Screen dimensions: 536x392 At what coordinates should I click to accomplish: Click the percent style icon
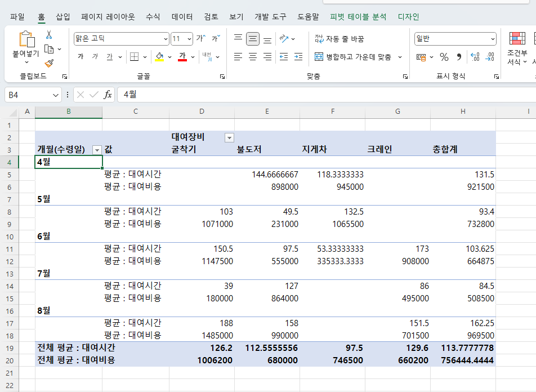pos(444,57)
